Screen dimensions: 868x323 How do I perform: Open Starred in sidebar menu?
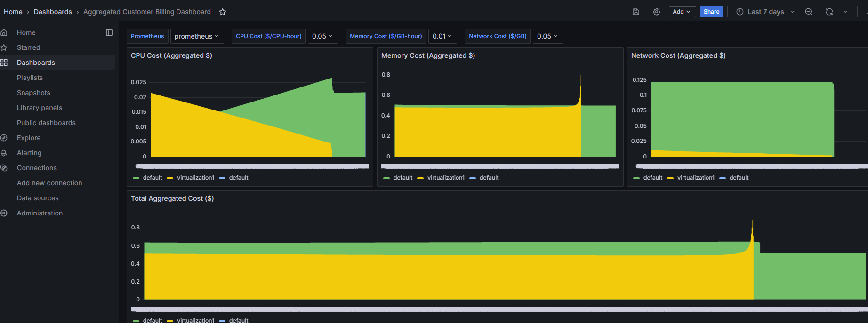(29, 47)
